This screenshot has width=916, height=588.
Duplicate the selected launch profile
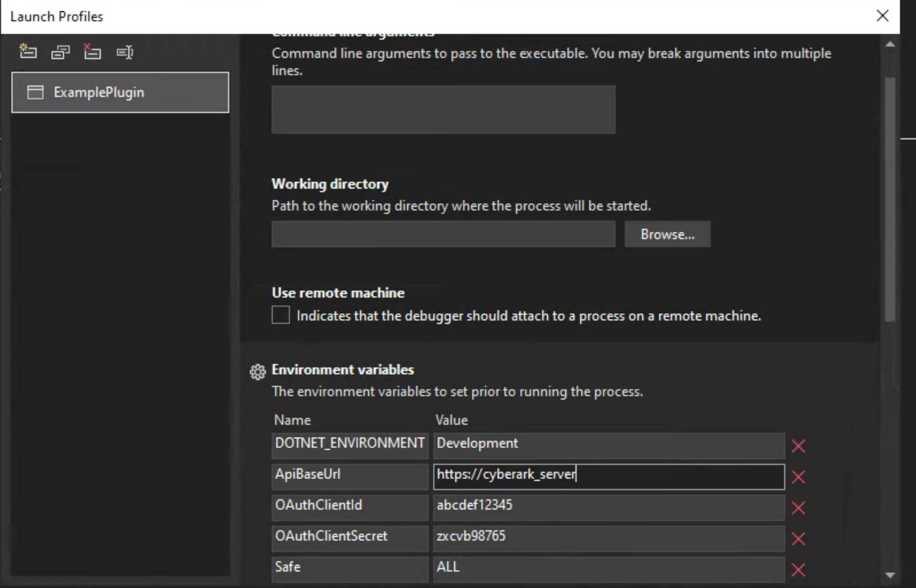coord(61,52)
